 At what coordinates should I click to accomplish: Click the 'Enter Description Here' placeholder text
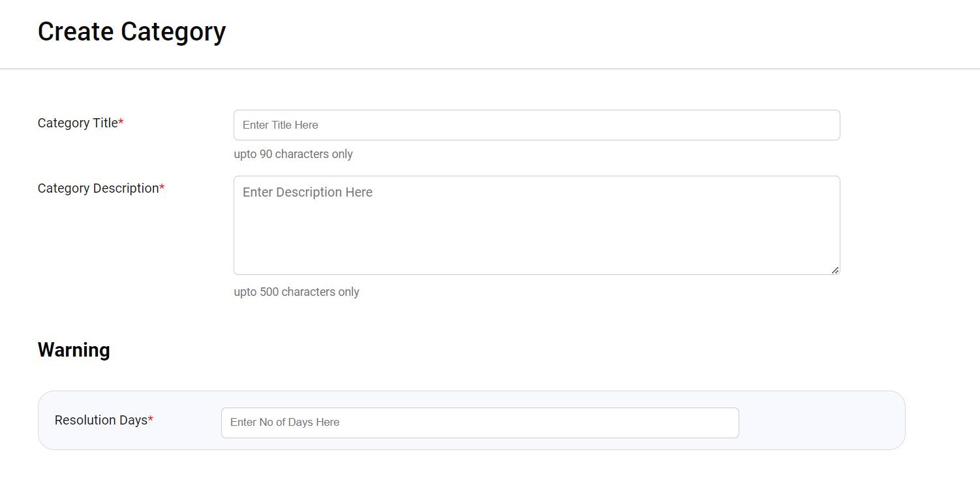[x=307, y=192]
